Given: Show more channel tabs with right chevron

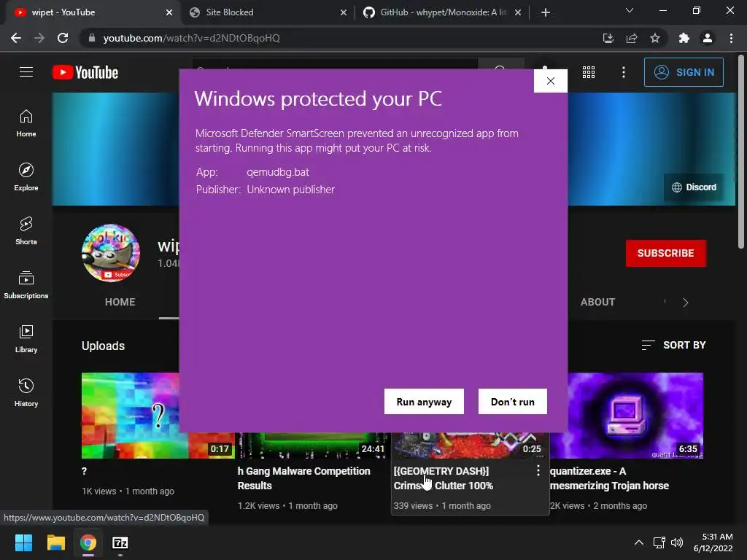Looking at the screenshot, I should (x=685, y=303).
